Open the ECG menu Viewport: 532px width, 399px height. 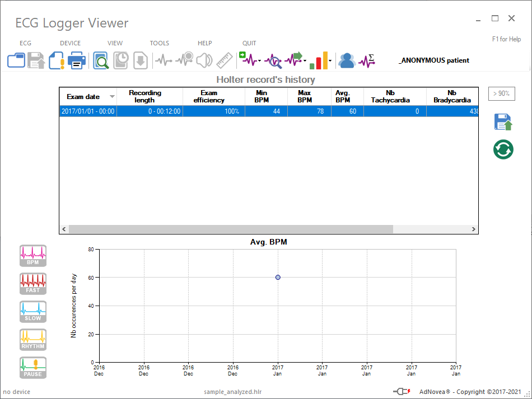point(25,43)
